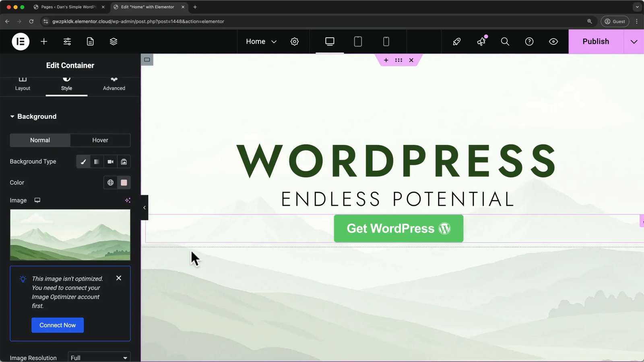Open Finder search magnifier icon

coord(505,41)
